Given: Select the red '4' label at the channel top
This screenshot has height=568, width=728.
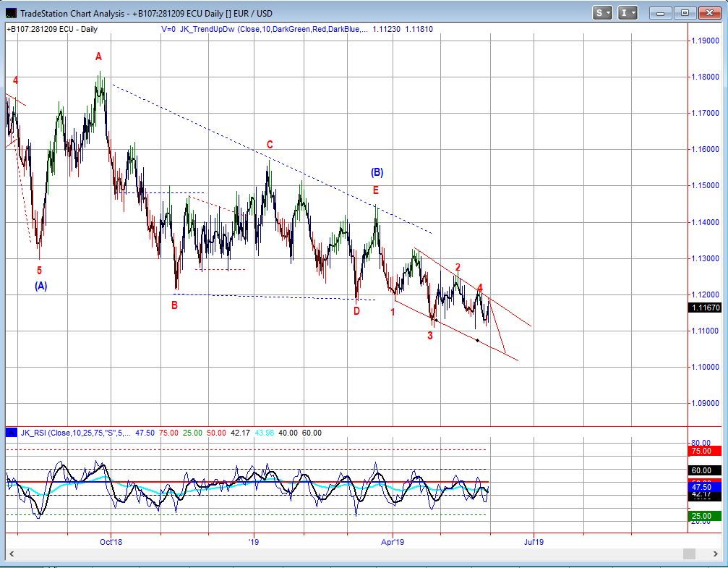Looking at the screenshot, I should pyautogui.click(x=480, y=288).
